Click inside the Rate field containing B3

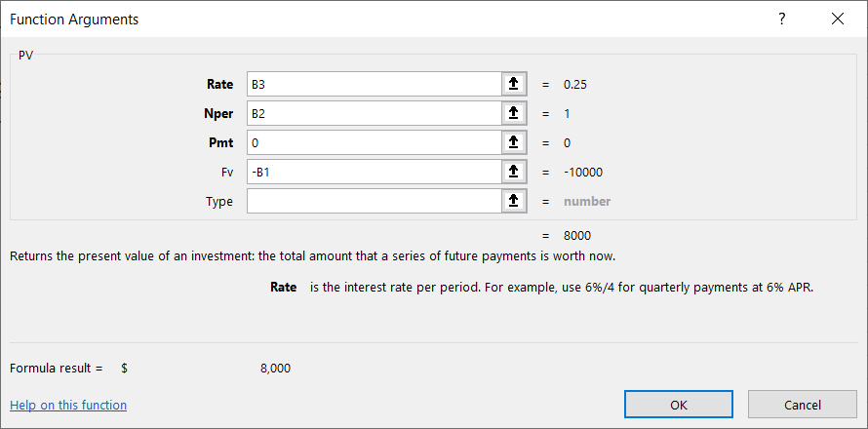click(x=374, y=84)
